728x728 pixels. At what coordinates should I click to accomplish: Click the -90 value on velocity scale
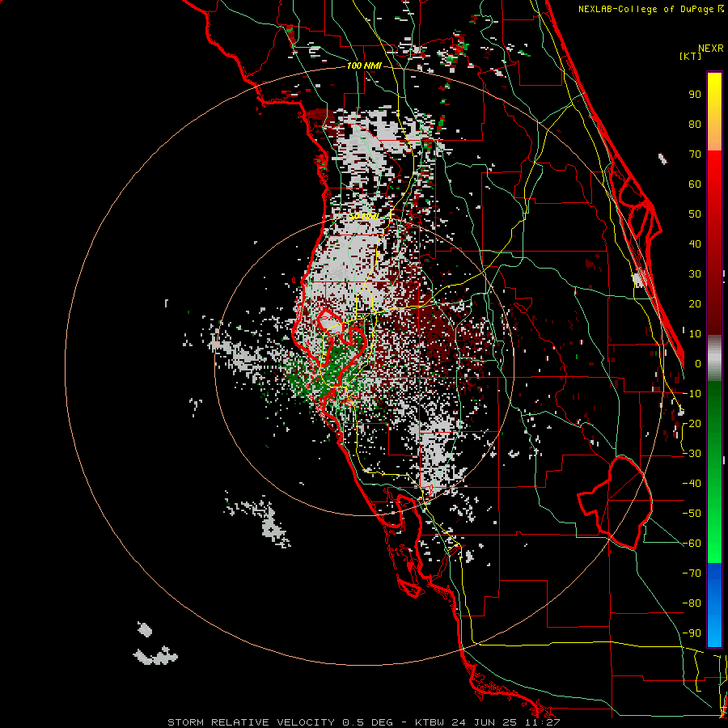pos(692,633)
